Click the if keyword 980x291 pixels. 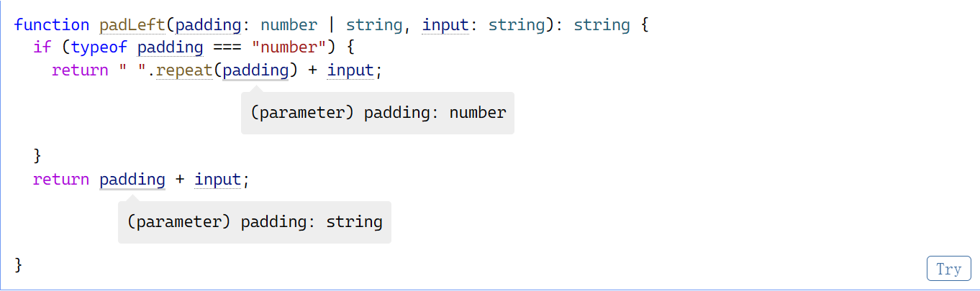(42, 48)
